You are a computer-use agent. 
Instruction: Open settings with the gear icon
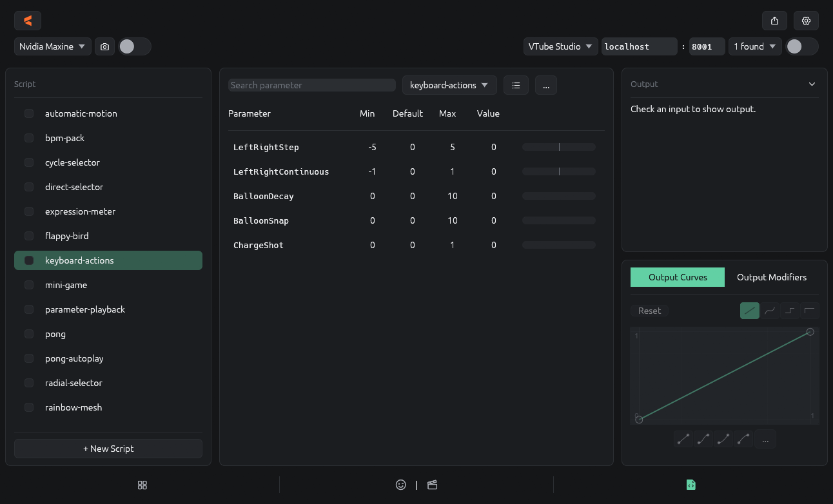tap(806, 21)
